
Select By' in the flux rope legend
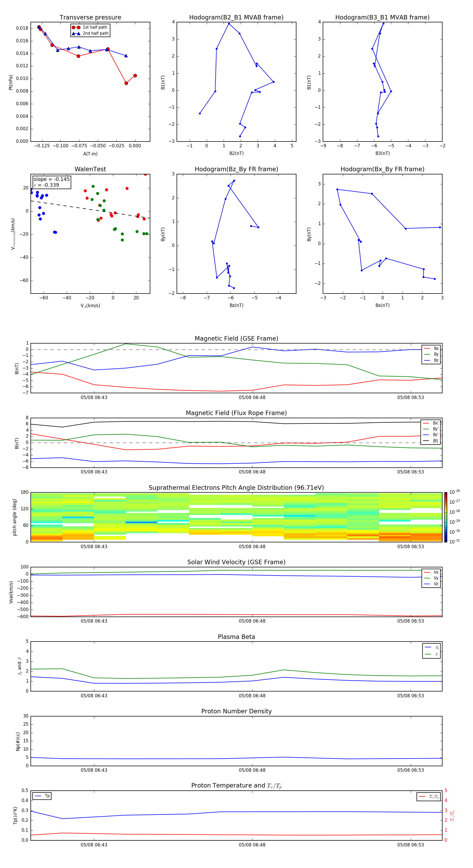click(431, 429)
